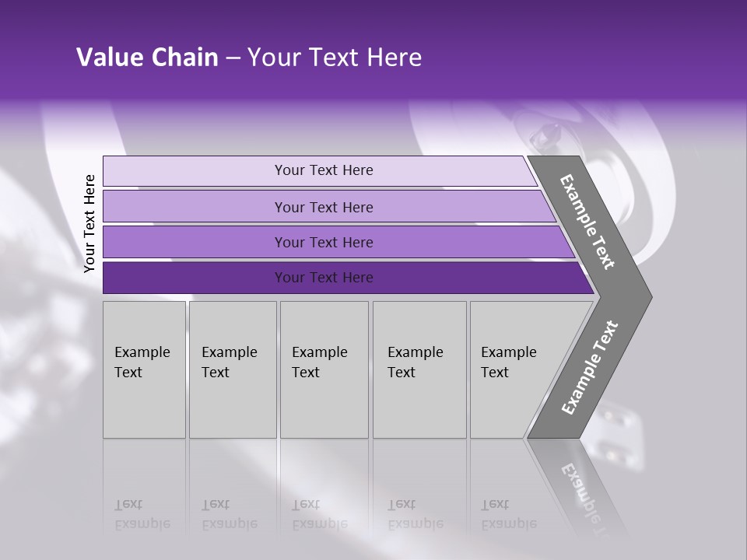Image resolution: width=747 pixels, height=560 pixels.
Task: Select the second gray Example Text box
Action: click(232, 369)
